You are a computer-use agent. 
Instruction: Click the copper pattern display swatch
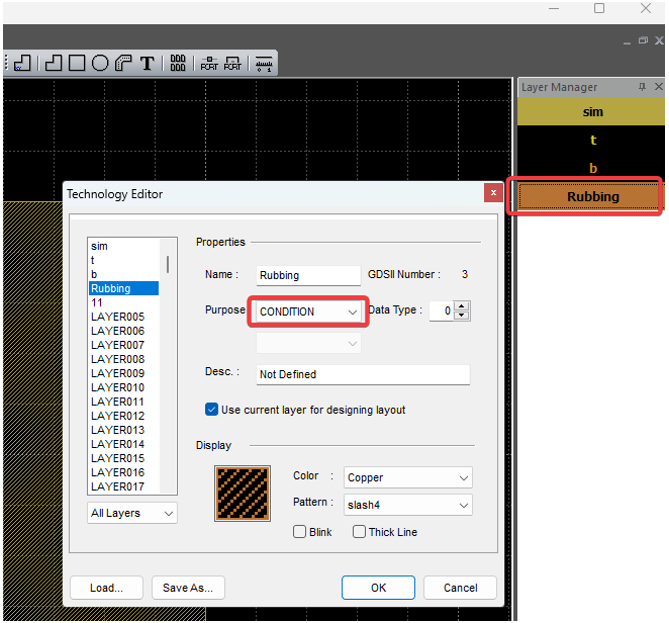point(242,492)
